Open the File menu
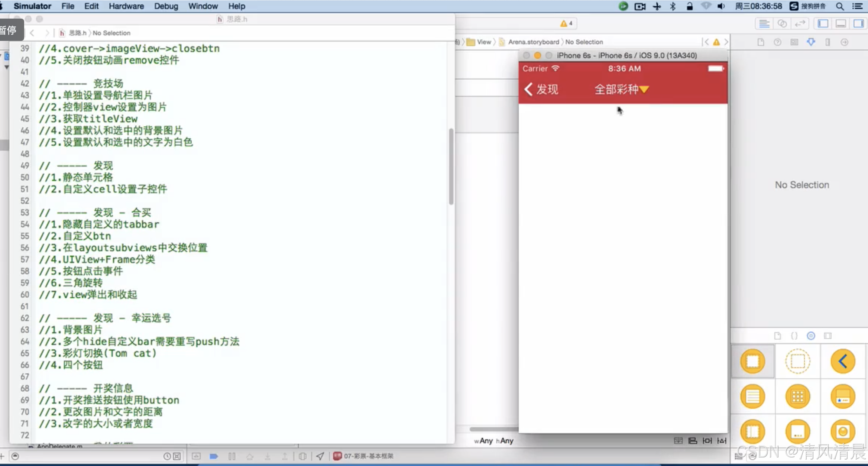 68,6
